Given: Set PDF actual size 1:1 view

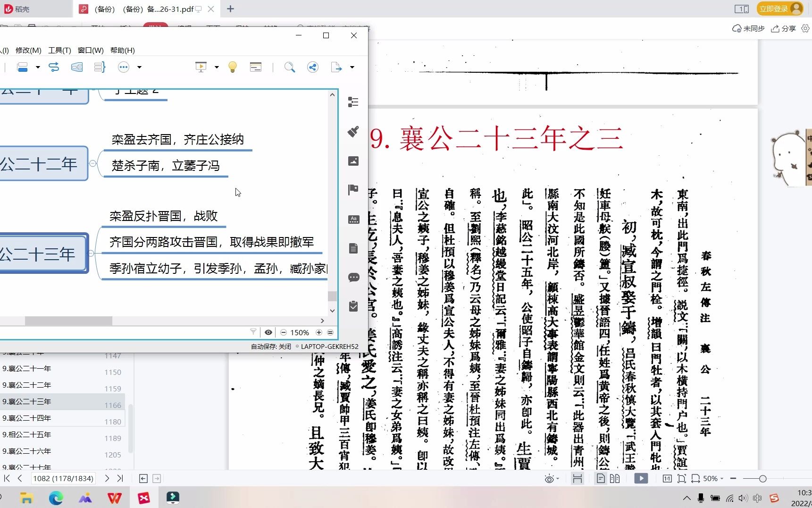Looking at the screenshot, I should pos(667,479).
